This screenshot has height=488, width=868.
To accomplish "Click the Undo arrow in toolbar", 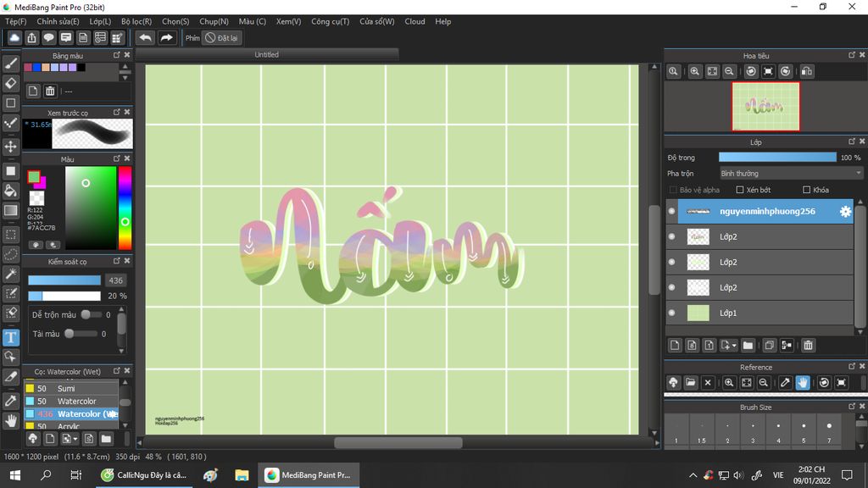I will [146, 37].
